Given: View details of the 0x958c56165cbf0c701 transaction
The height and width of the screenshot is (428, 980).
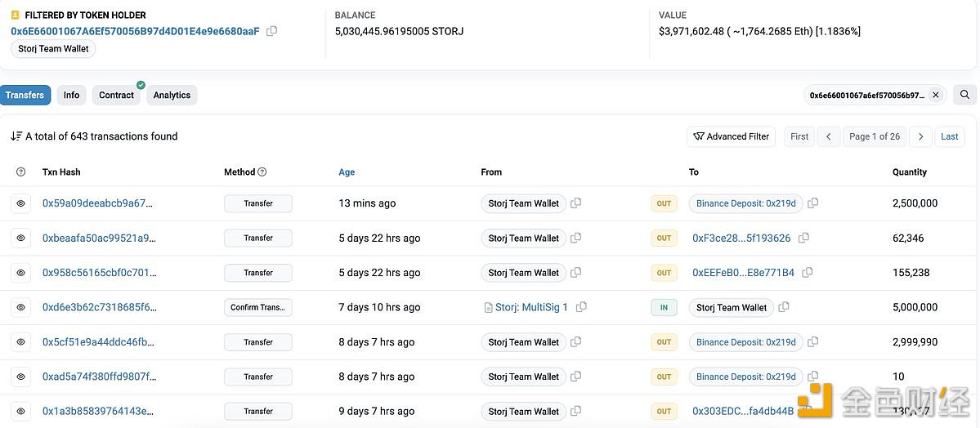Looking at the screenshot, I should [20, 273].
